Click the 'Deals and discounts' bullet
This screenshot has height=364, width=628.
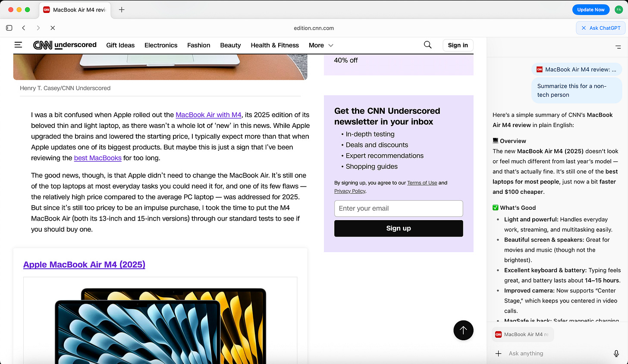click(x=377, y=145)
